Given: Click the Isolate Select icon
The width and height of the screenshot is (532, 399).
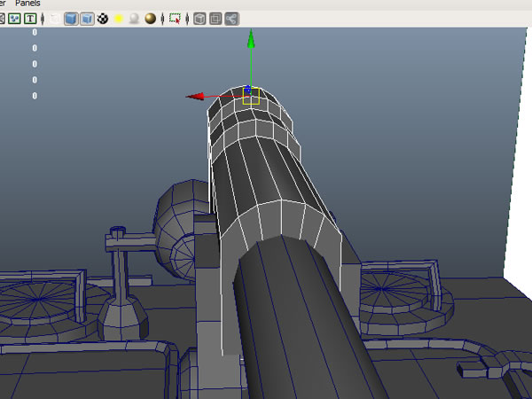Looking at the screenshot, I should click(x=175, y=19).
